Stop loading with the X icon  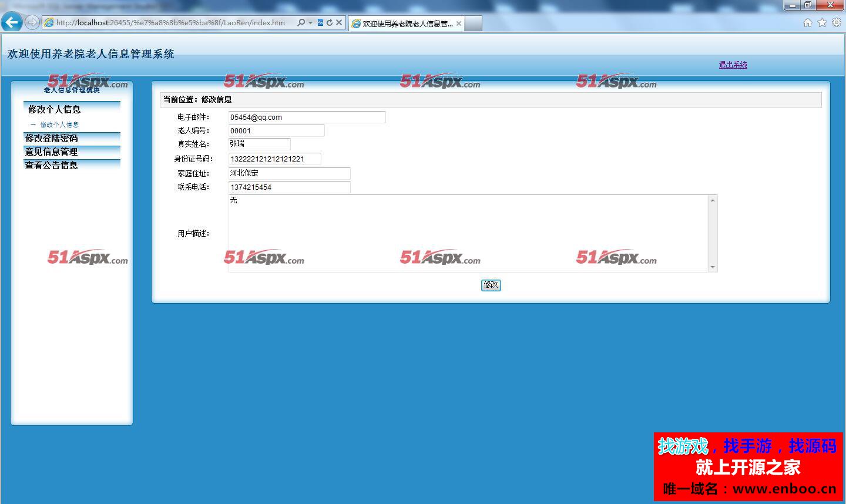click(339, 22)
